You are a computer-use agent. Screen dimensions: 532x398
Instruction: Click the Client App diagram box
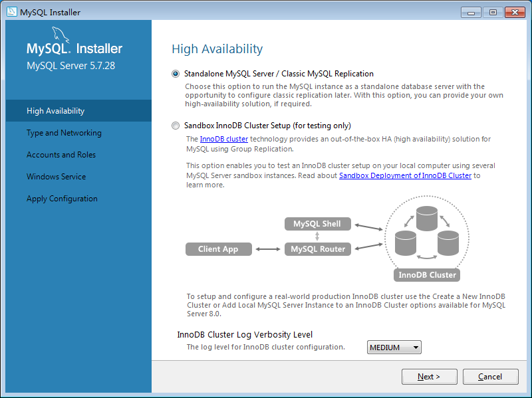click(219, 249)
